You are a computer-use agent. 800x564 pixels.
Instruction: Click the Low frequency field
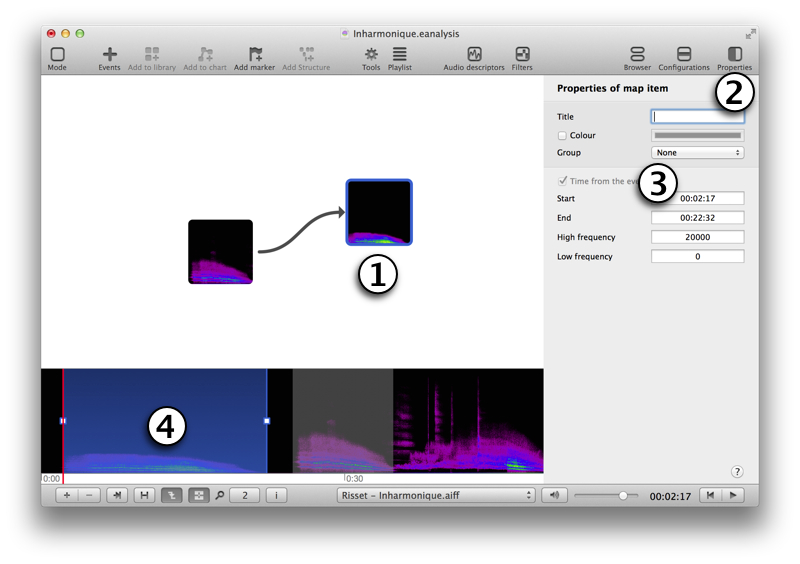[x=697, y=256]
